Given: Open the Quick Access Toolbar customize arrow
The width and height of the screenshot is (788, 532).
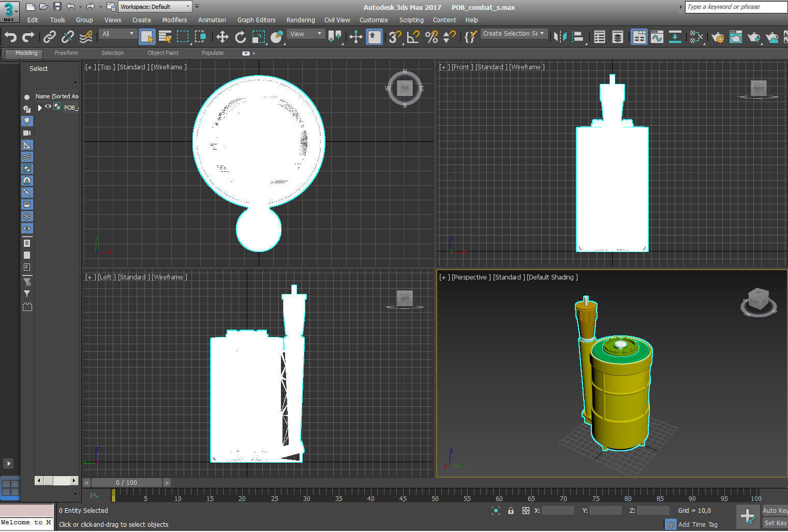Looking at the screenshot, I should point(197,6).
